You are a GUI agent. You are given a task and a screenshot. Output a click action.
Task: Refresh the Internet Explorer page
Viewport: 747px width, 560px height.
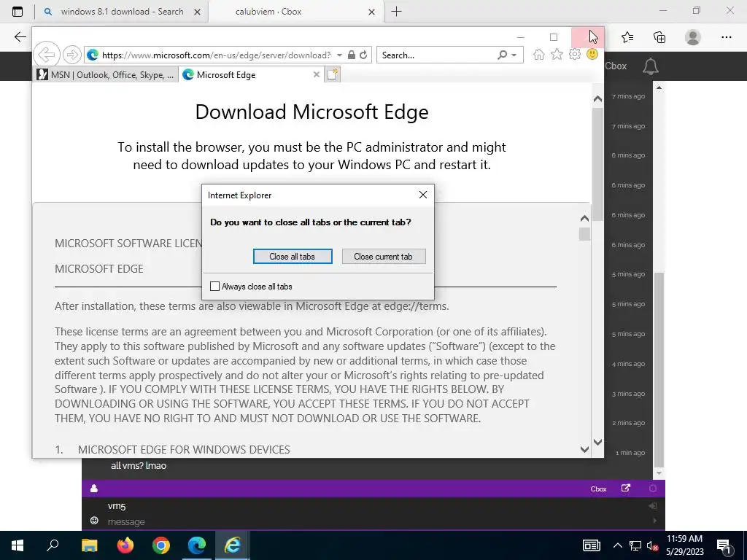click(363, 55)
